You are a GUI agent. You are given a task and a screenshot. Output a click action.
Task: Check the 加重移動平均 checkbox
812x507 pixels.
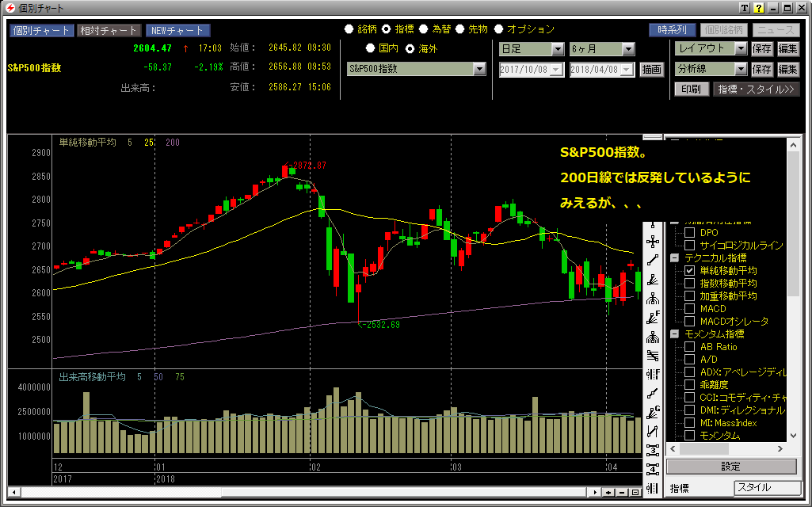pyautogui.click(x=690, y=295)
